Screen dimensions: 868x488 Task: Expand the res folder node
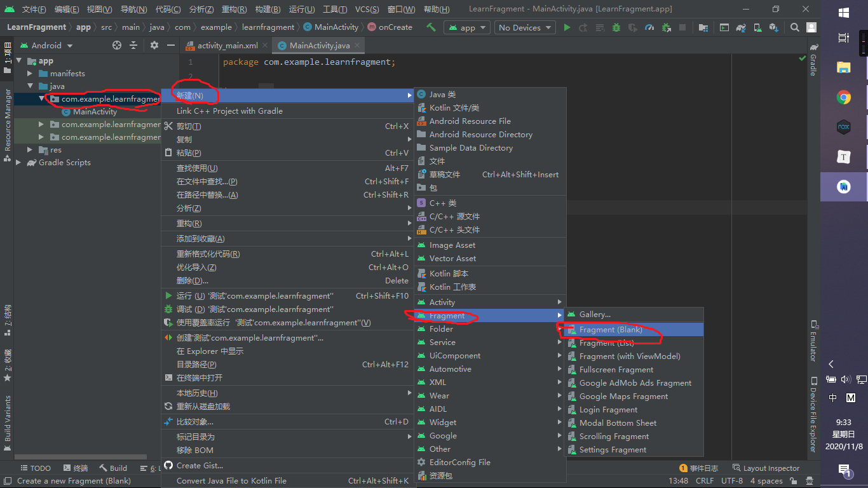click(30, 150)
